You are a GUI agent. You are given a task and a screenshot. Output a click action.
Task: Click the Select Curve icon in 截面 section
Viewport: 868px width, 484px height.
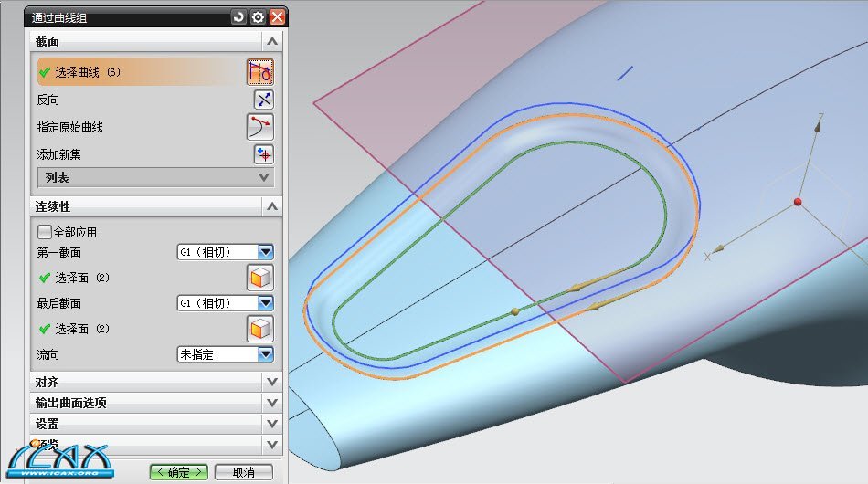click(260, 72)
